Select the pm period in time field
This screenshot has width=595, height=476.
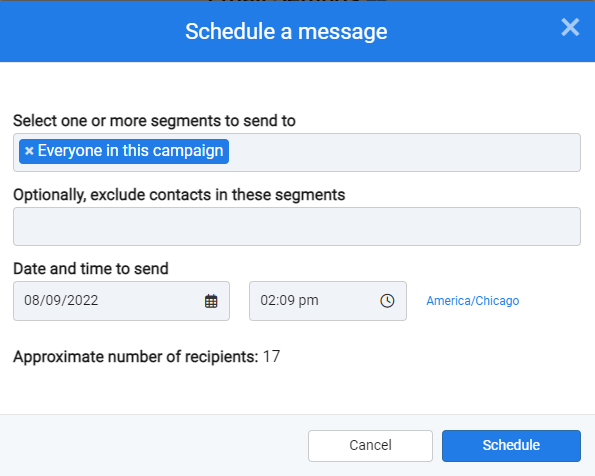click(x=308, y=301)
